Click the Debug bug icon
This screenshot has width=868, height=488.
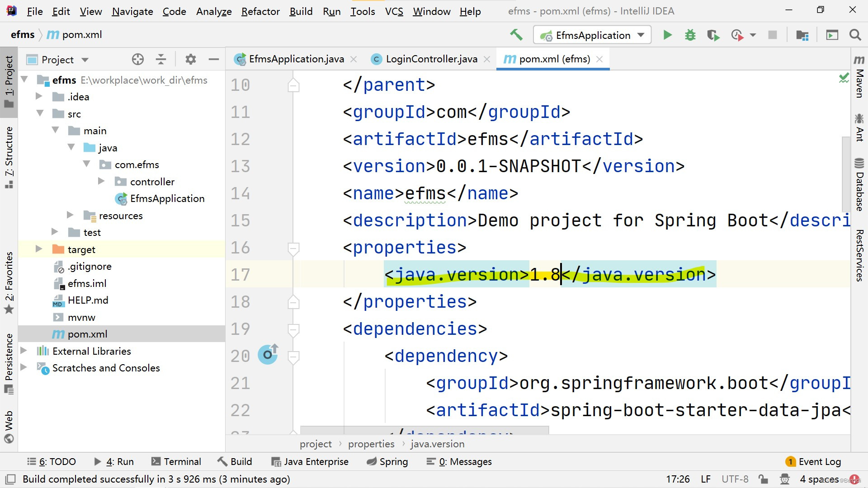[x=690, y=35]
